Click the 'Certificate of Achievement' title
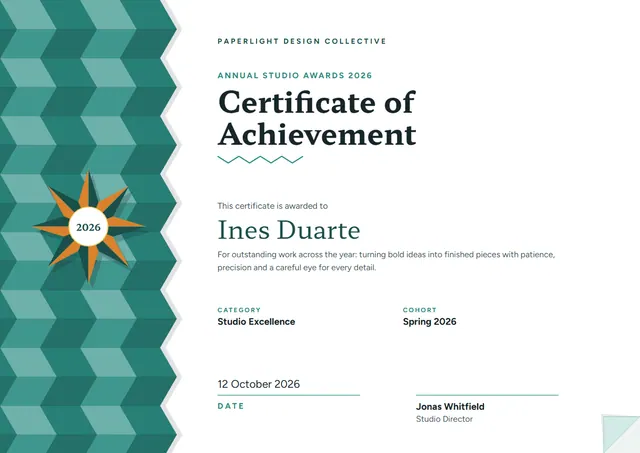This screenshot has width=640, height=453. tap(317, 118)
